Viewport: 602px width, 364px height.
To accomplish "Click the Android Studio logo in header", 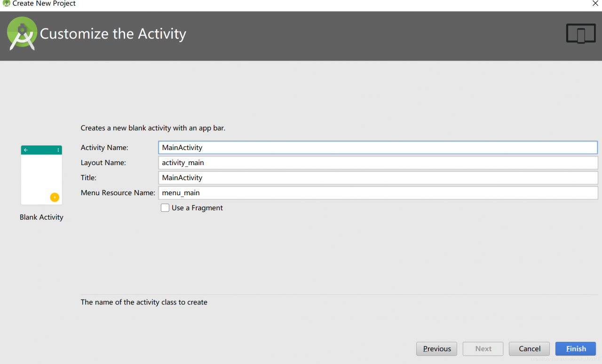I will point(22,33).
